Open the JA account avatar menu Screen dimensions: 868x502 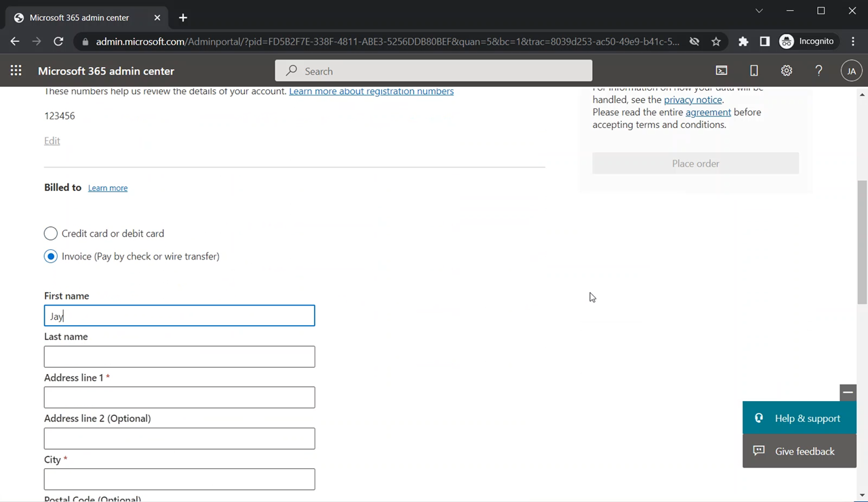[x=851, y=71]
